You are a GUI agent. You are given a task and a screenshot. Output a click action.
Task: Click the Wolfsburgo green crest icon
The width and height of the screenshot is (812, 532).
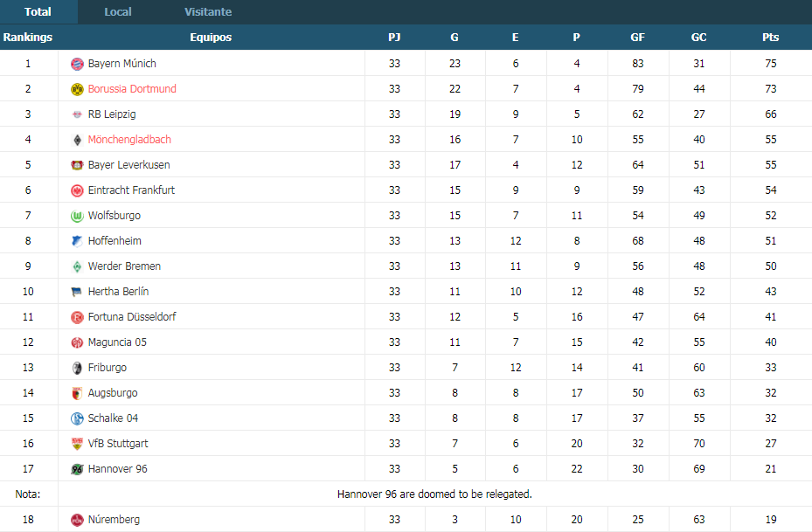(x=77, y=216)
